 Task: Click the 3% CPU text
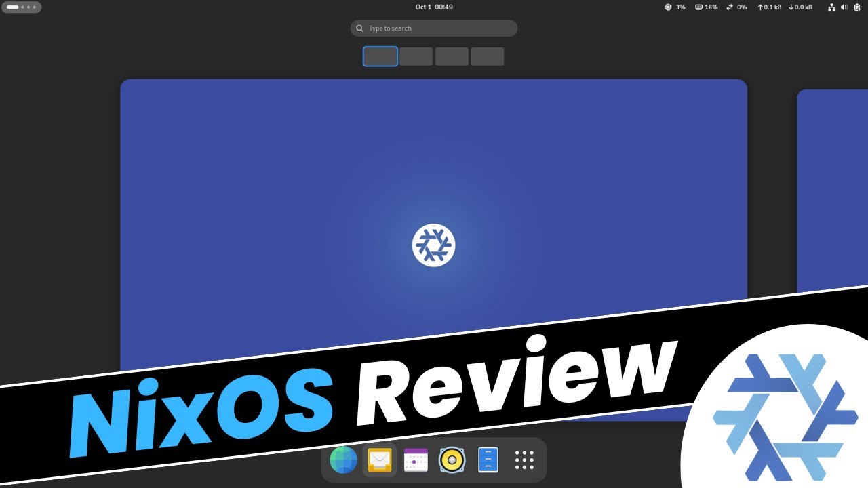point(680,7)
